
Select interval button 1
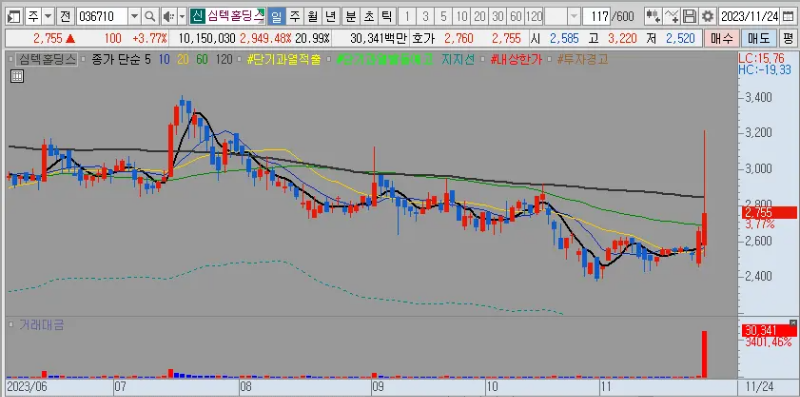pyautogui.click(x=407, y=17)
